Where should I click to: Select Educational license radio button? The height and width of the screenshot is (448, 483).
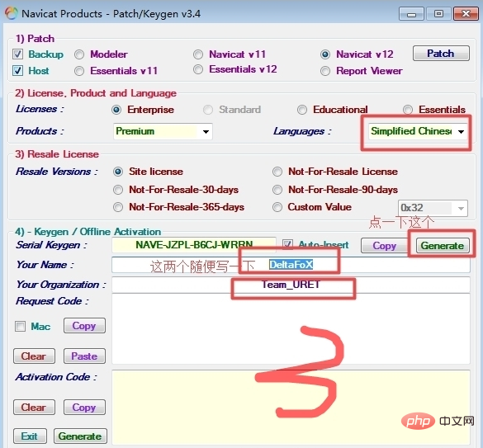tap(302, 110)
